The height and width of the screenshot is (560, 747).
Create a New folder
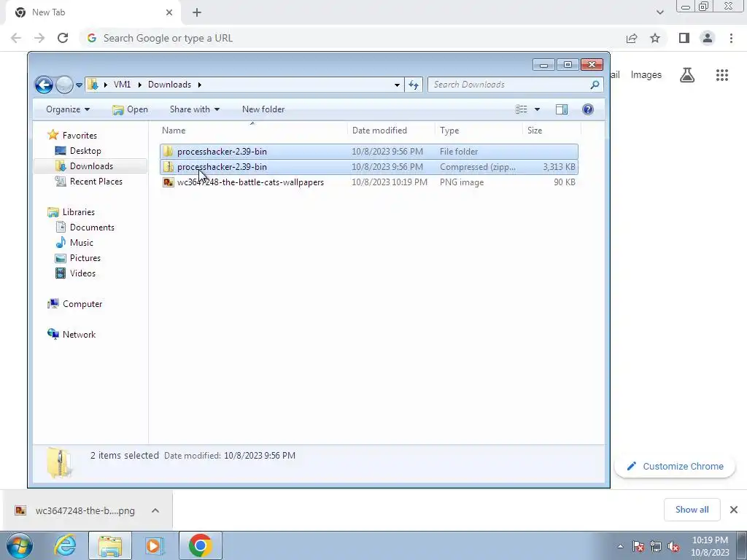pyautogui.click(x=263, y=109)
